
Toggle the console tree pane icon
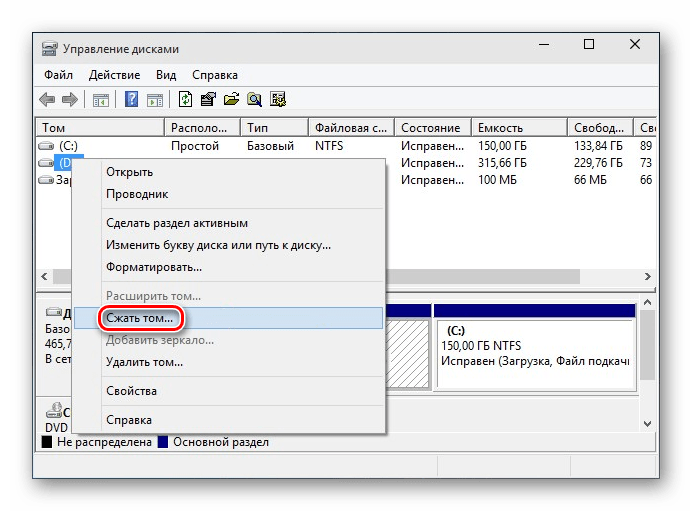(x=101, y=100)
